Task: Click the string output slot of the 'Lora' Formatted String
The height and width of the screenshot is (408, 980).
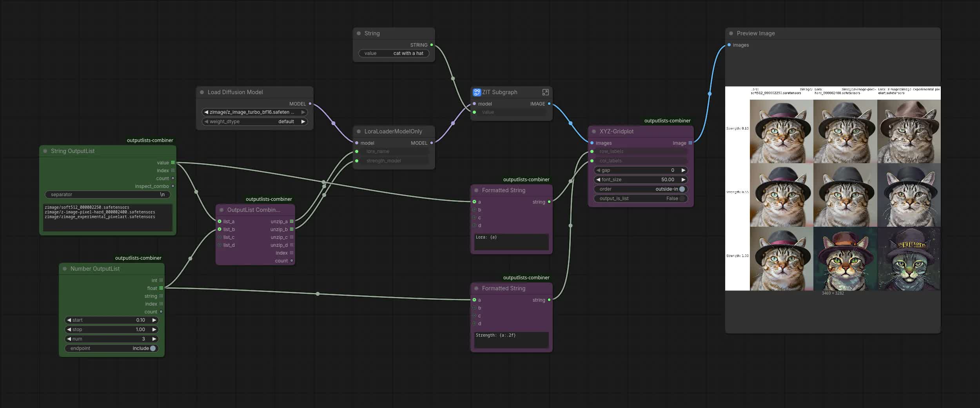Action: [549, 202]
